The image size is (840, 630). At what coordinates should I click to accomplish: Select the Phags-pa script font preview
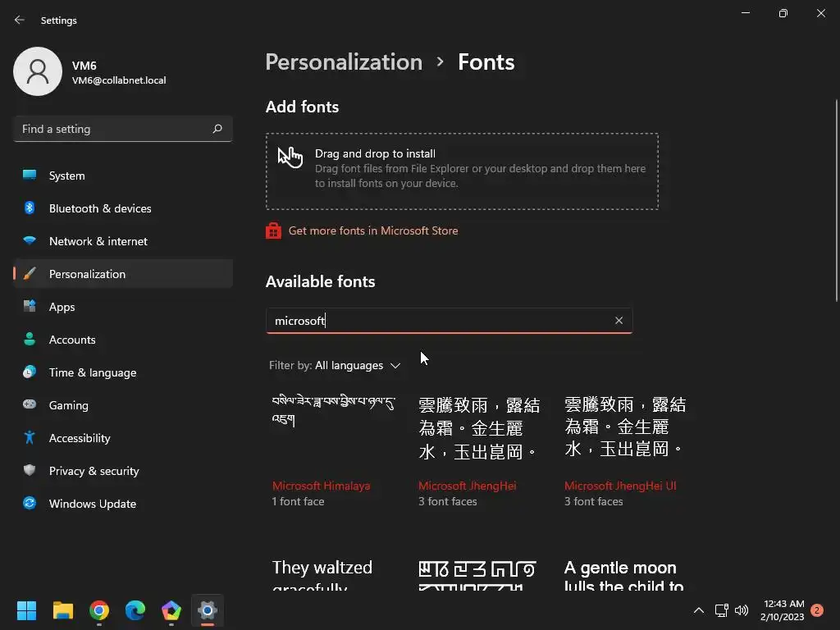[x=477, y=575]
